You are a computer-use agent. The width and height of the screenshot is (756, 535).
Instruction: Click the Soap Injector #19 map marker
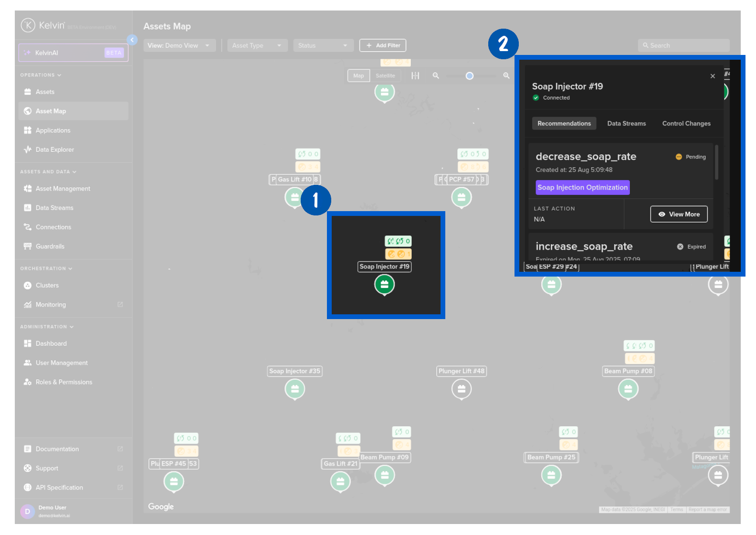point(384,285)
